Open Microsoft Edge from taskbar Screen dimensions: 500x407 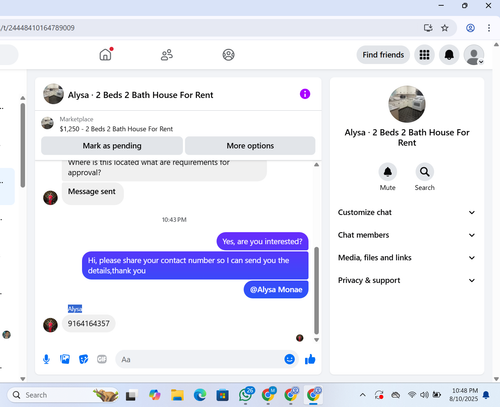[200, 395]
